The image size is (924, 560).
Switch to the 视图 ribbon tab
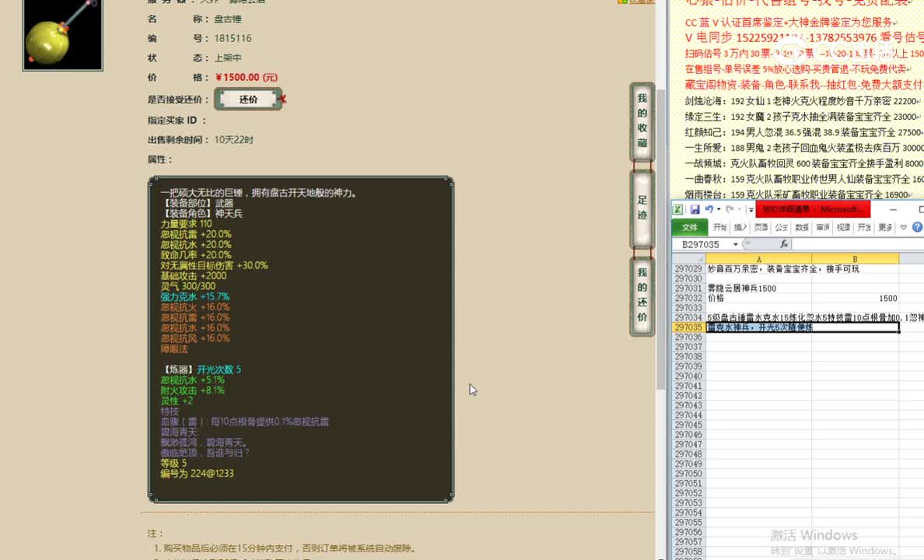(x=843, y=227)
